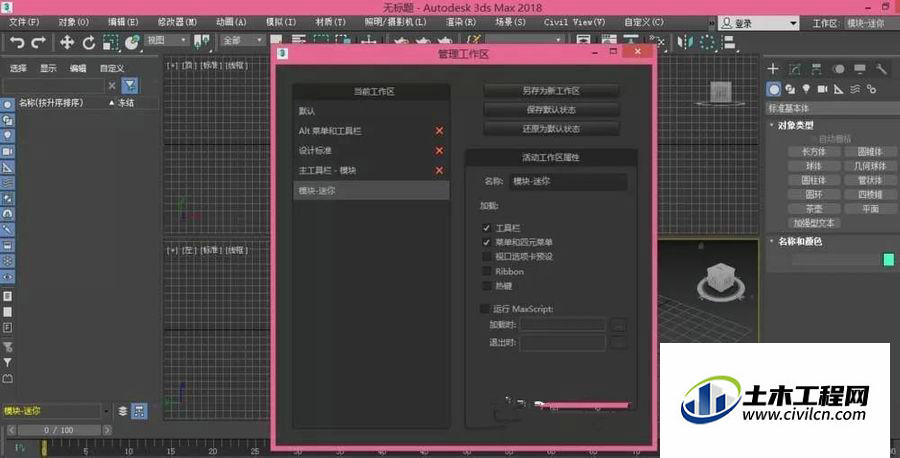Viewport: 900px width, 458px height.
Task: Enable the 运行 MaxScript checkbox
Action: [x=485, y=309]
